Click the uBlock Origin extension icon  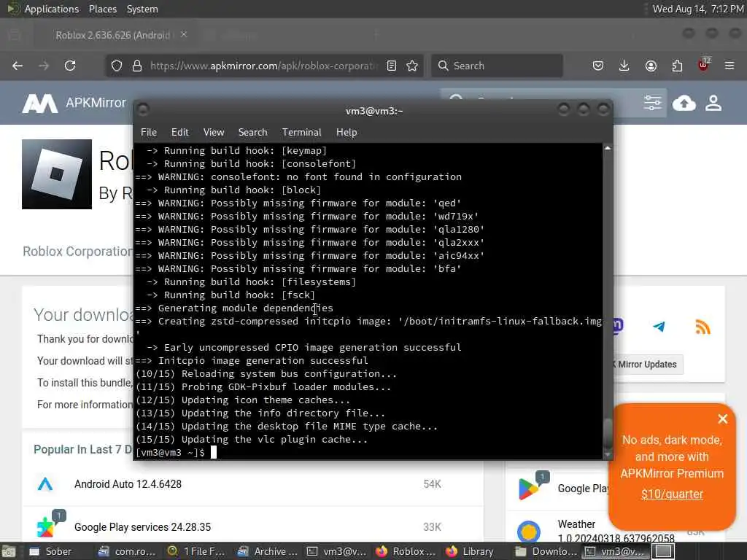click(x=703, y=65)
